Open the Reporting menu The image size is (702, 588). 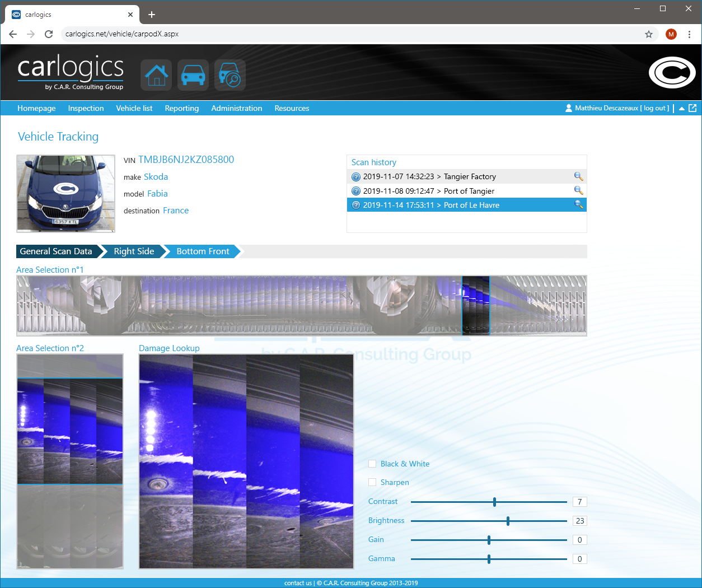[182, 108]
